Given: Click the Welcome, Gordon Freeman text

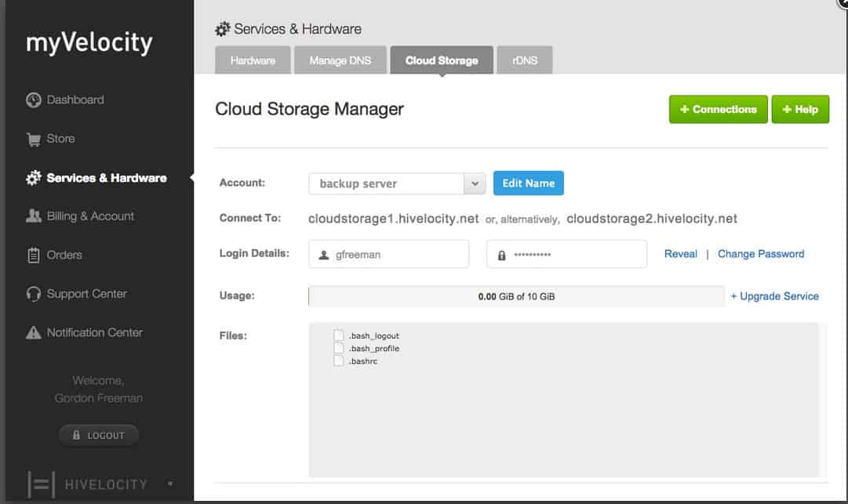Looking at the screenshot, I should 98,389.
